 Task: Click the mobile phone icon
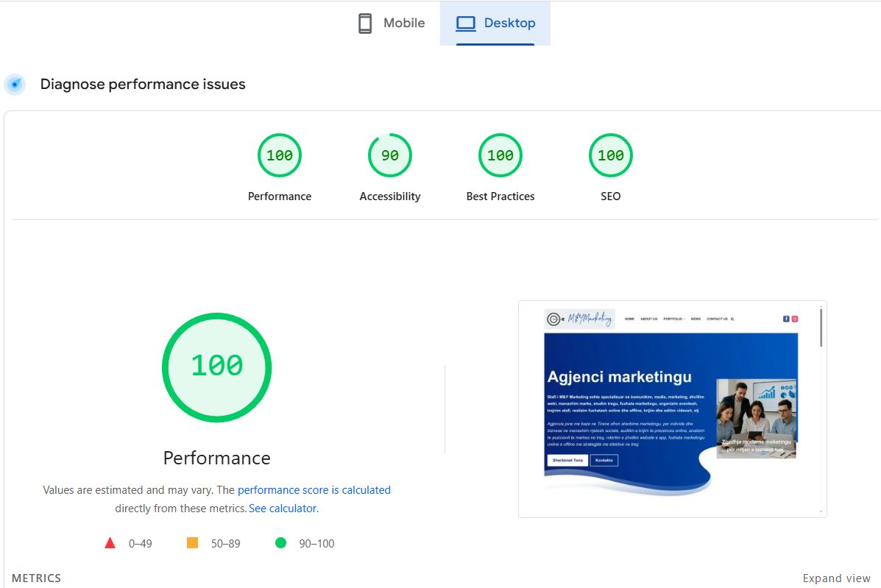click(x=365, y=24)
